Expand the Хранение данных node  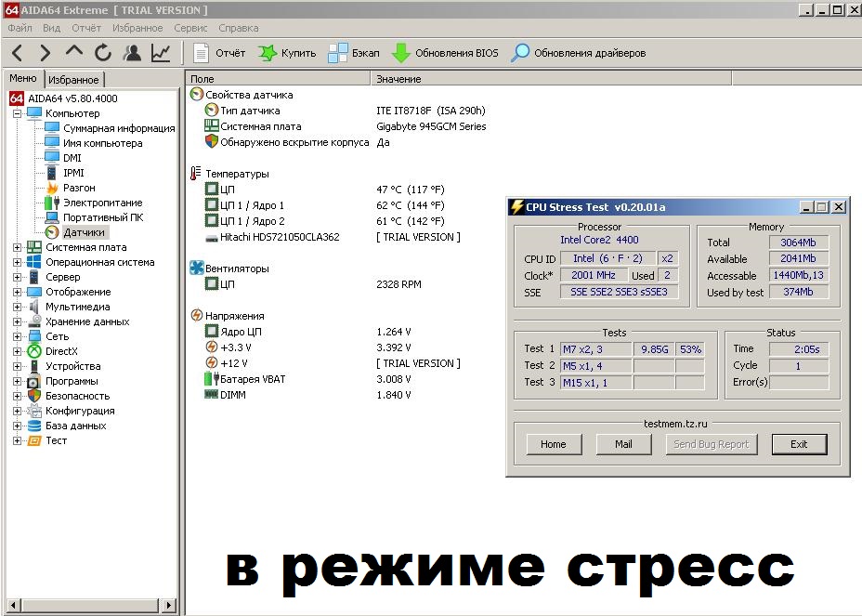(17, 321)
